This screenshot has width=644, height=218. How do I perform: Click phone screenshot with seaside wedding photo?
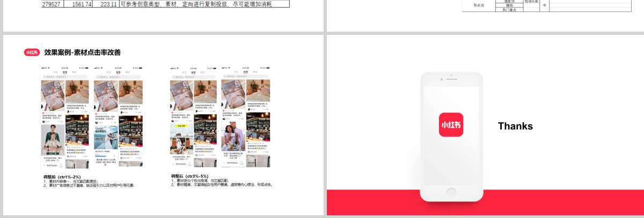118,117
